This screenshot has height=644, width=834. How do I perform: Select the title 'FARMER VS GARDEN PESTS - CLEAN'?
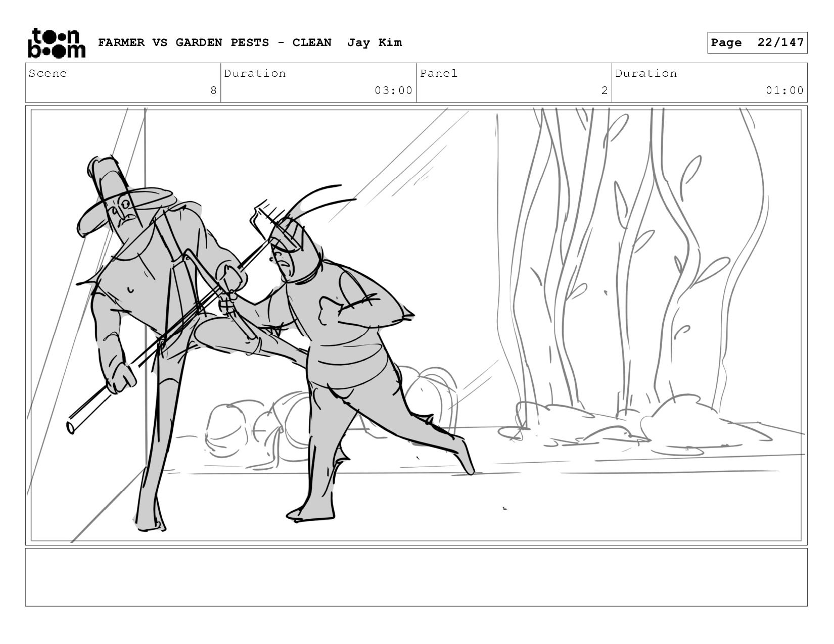pos(215,42)
